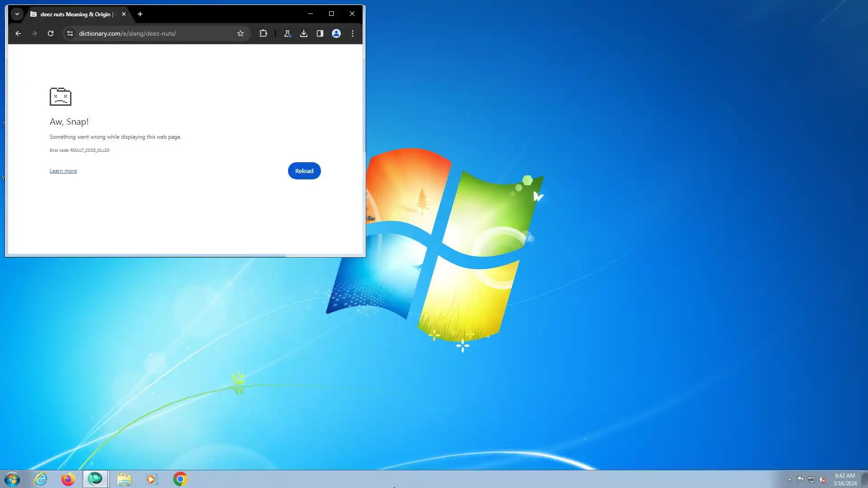This screenshot has width=868, height=488.
Task: Follow the Learn more link
Action: (x=63, y=171)
